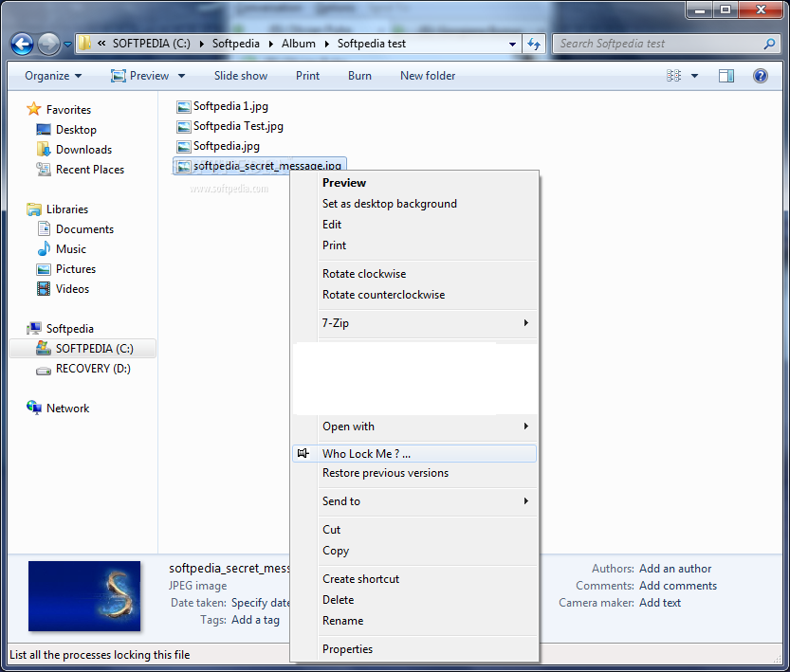Screen dimensions: 790x672
Task: Click Add a tag field
Action: click(255, 620)
